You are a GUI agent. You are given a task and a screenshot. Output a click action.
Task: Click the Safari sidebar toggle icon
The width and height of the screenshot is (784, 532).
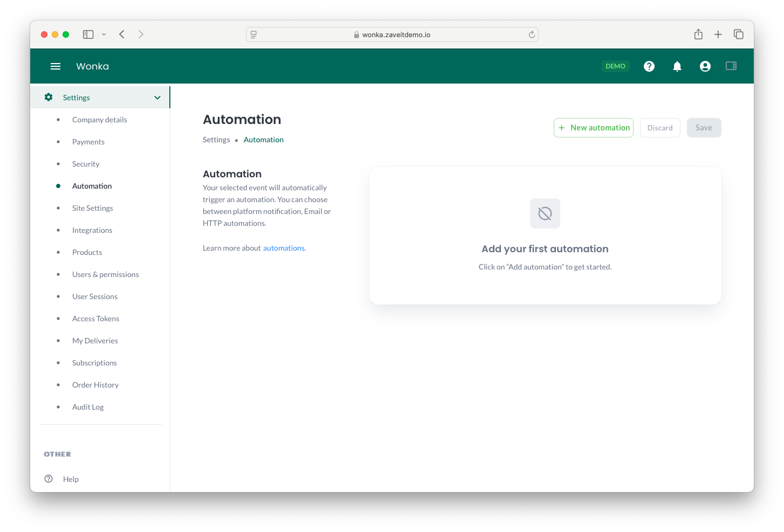(x=88, y=34)
